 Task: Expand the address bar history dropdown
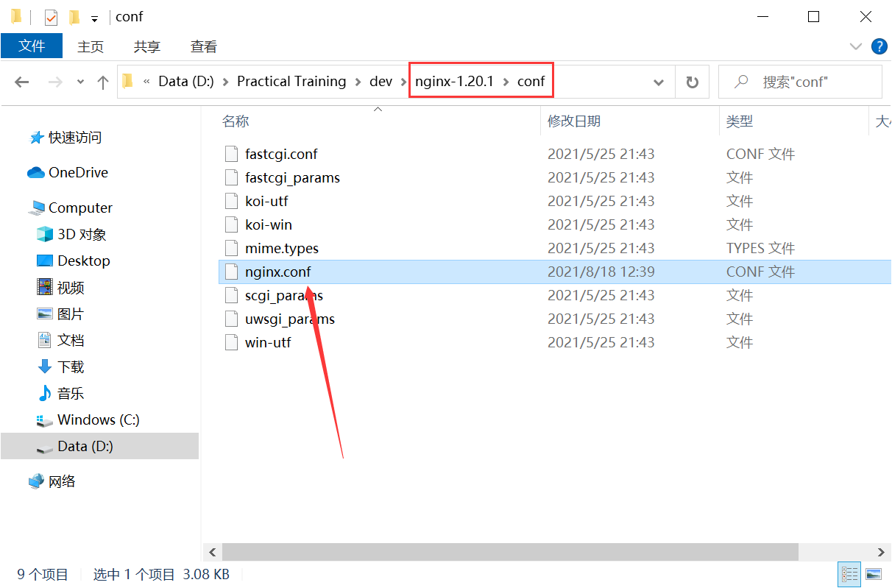(x=659, y=82)
